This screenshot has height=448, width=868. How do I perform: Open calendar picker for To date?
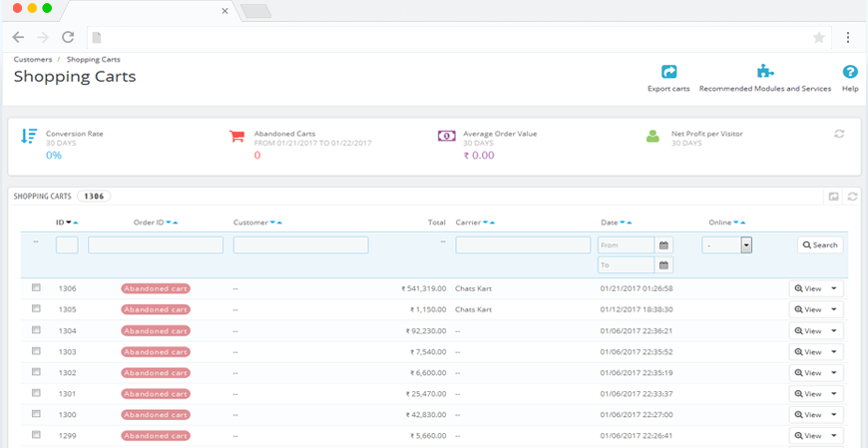(664, 265)
